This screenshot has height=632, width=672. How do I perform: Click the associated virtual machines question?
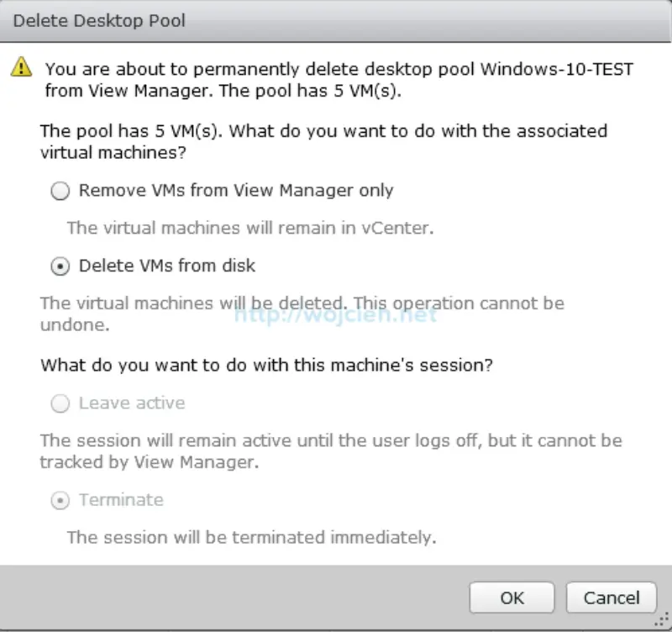pos(323,141)
